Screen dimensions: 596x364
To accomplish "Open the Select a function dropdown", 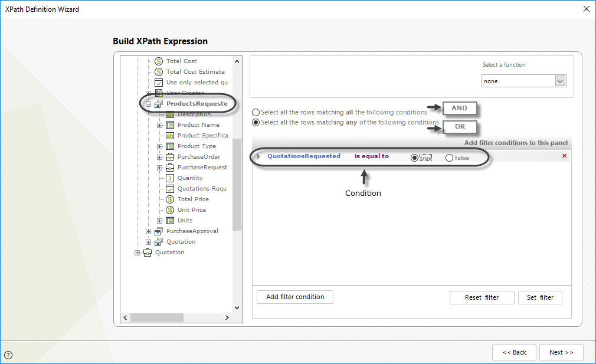I will pos(560,81).
